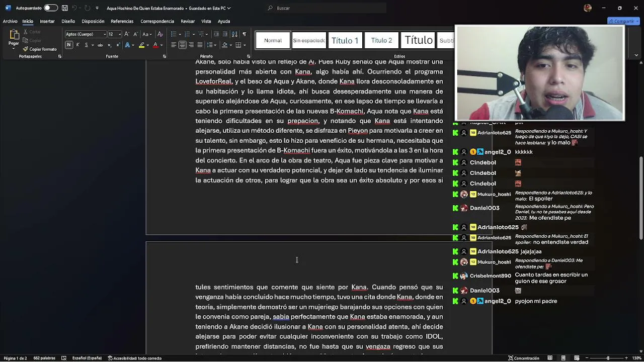
Task: Apply the Sin espaciado style
Action: [309, 40]
